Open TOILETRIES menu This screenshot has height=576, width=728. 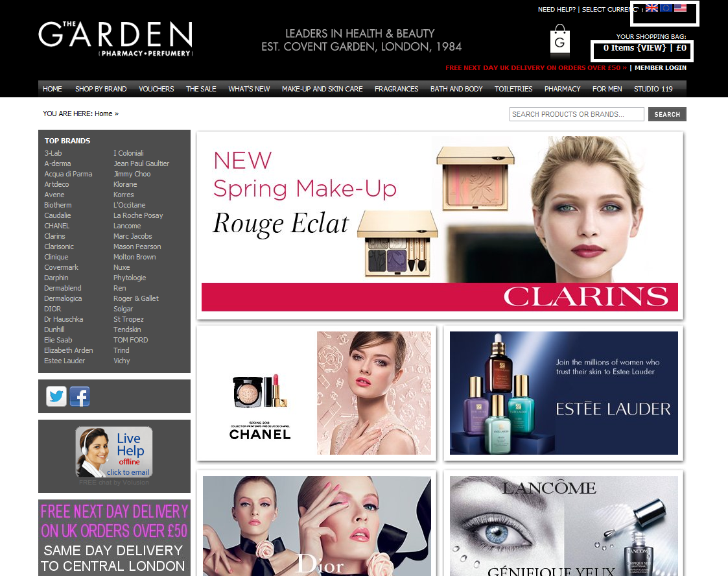click(x=513, y=89)
